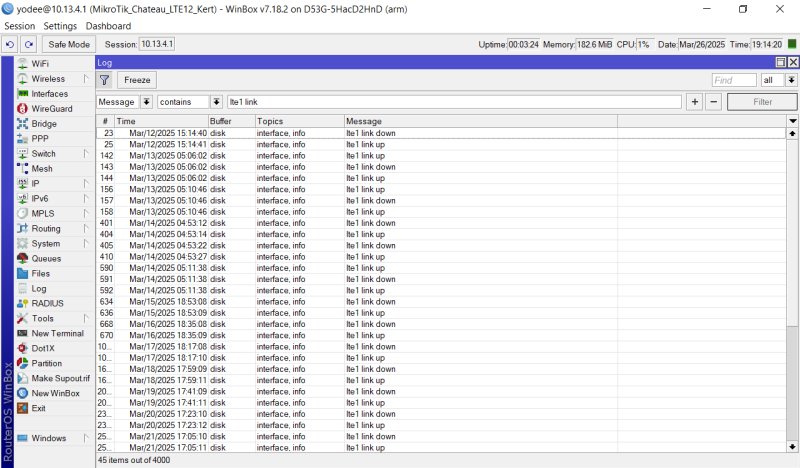800x468 pixels.
Task: Toggle Safe Mode button
Action: 69,44
